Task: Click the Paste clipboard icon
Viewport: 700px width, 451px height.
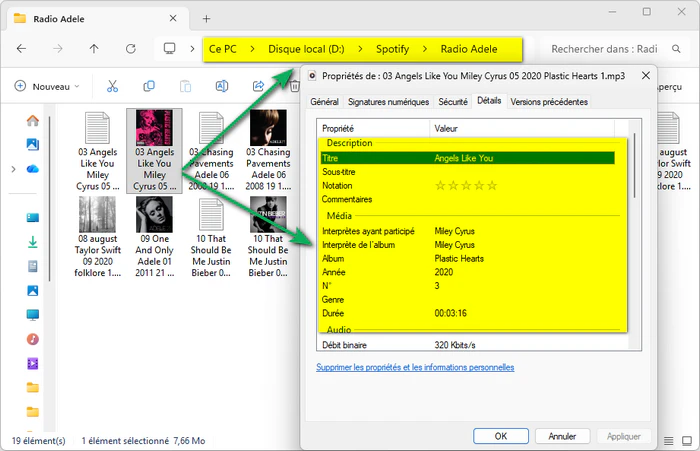Action: click(x=185, y=86)
